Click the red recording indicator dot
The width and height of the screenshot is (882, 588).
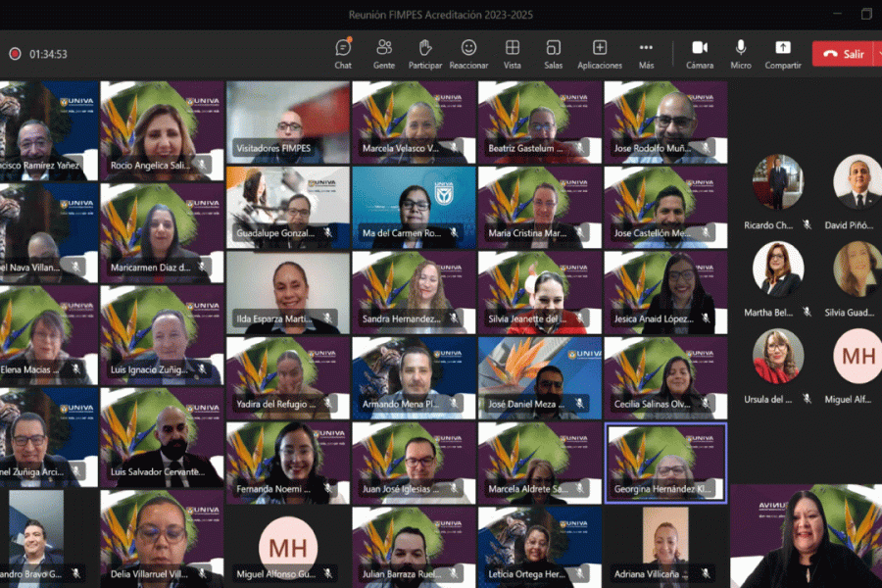point(15,54)
